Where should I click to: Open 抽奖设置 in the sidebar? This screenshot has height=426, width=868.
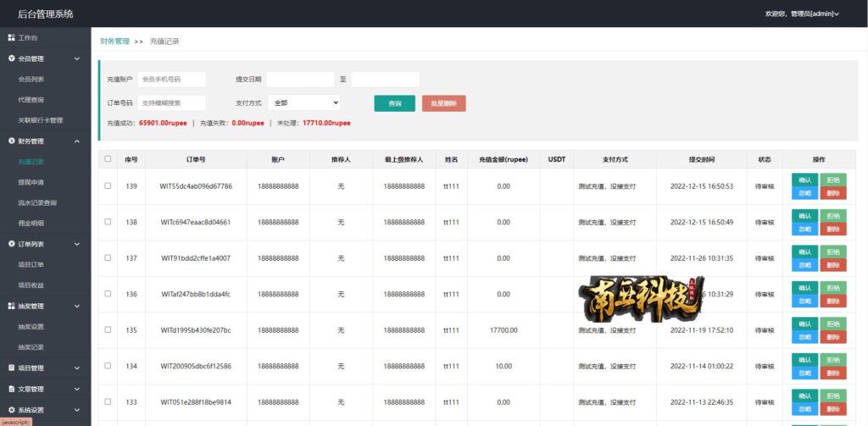[x=31, y=326]
